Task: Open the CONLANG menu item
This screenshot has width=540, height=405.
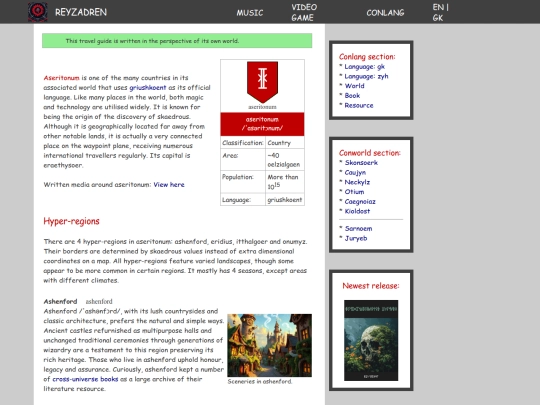Action: 385,13
